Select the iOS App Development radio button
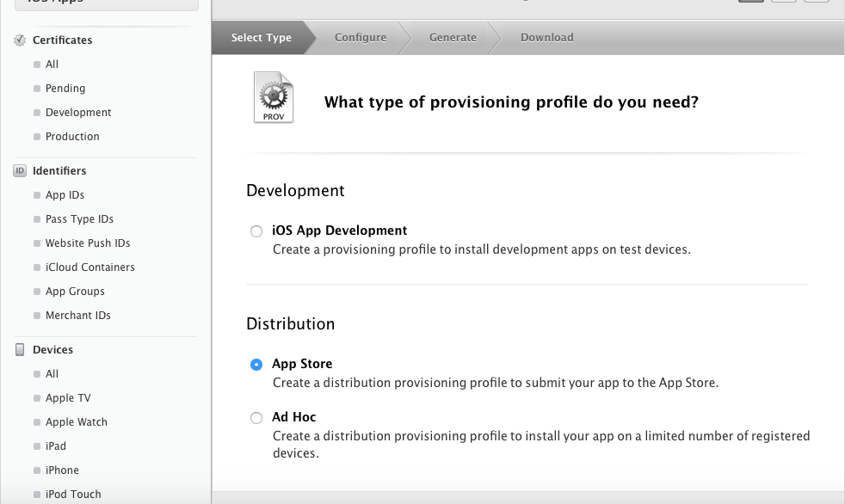The height and width of the screenshot is (504, 845). click(x=256, y=231)
